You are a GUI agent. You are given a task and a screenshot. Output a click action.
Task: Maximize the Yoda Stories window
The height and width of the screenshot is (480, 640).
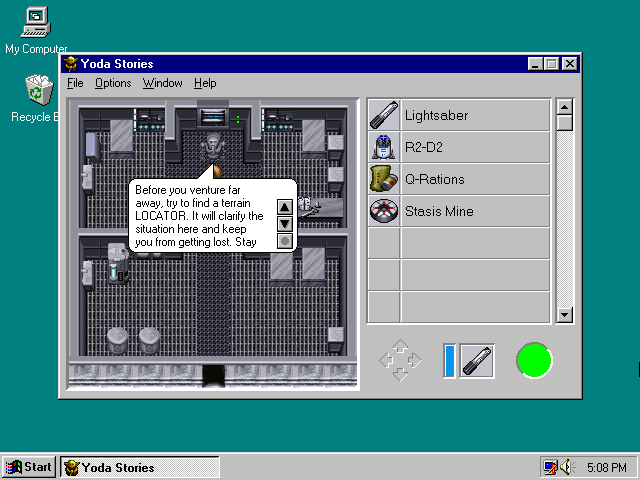click(x=551, y=64)
